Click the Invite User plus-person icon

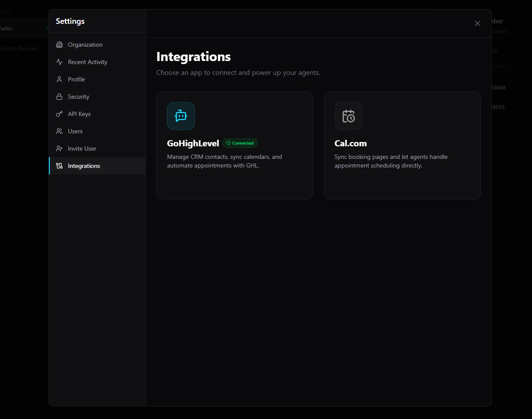(x=59, y=148)
